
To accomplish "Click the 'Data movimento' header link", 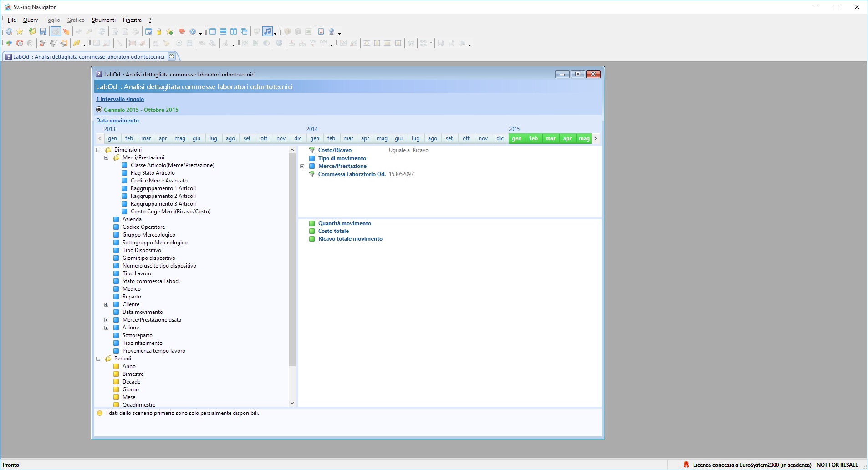I will coord(117,121).
